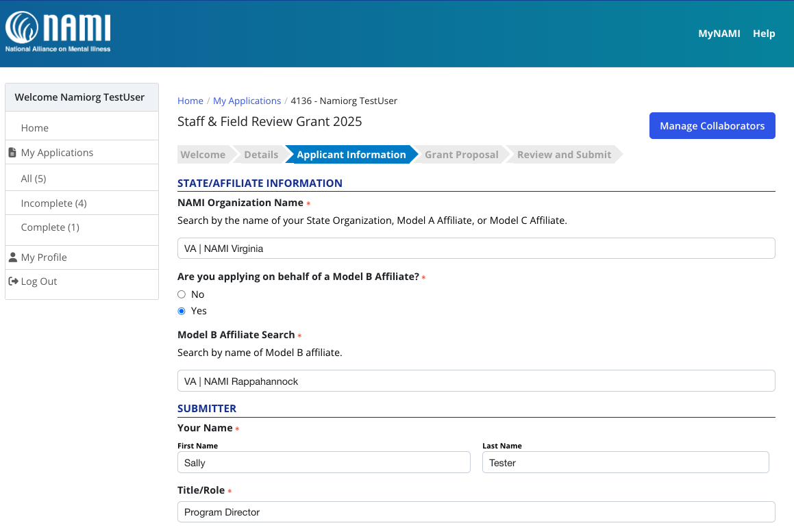794x532 pixels.
Task: Click the My Profile person icon
Action: coord(13,257)
